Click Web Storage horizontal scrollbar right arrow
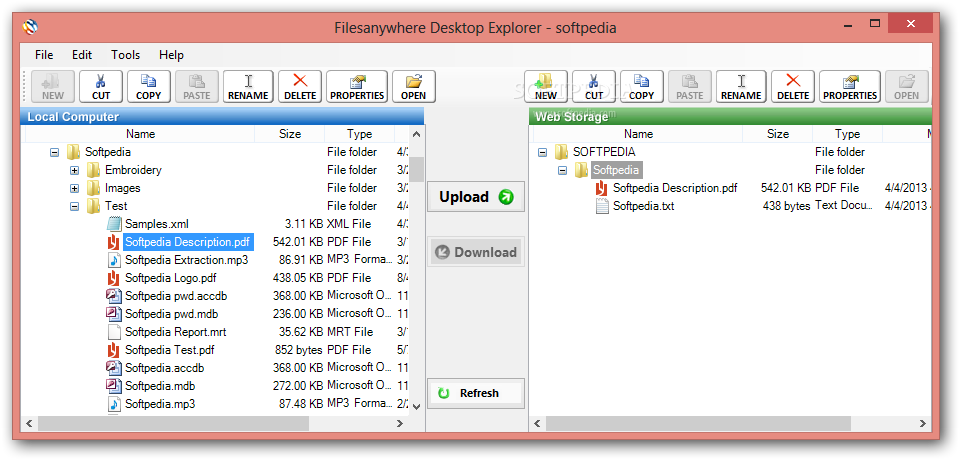960x460 pixels. point(923,423)
